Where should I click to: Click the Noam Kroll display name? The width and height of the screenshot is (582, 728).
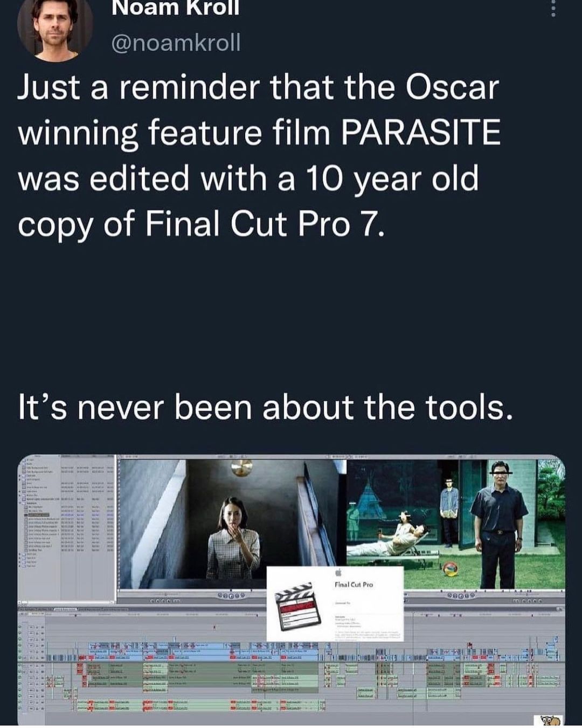176,8
